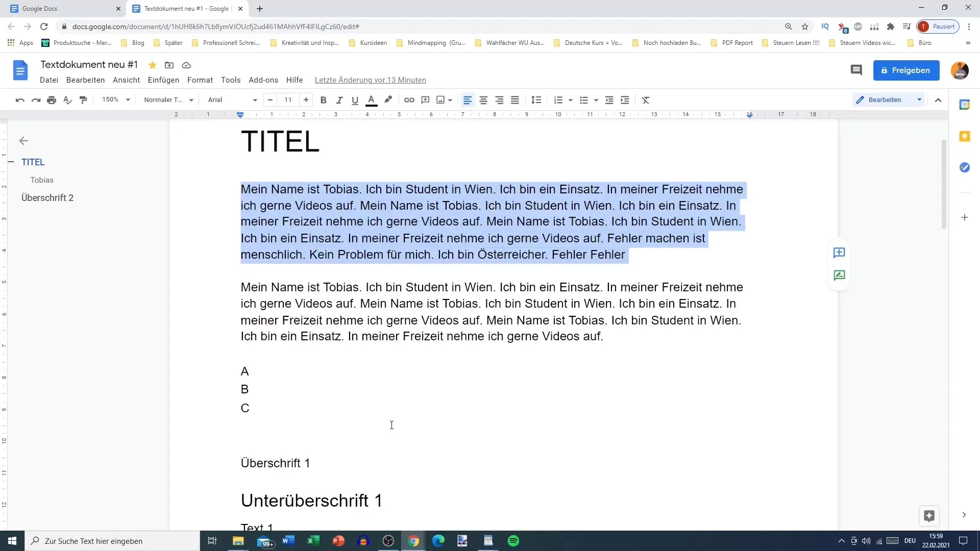Add comment using margin button
The width and height of the screenshot is (980, 551).
(x=839, y=253)
